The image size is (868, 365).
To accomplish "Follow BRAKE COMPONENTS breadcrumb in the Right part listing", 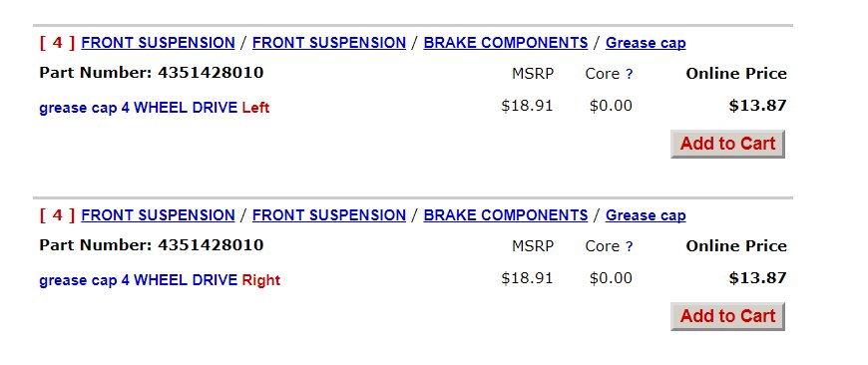I will pyautogui.click(x=506, y=215).
